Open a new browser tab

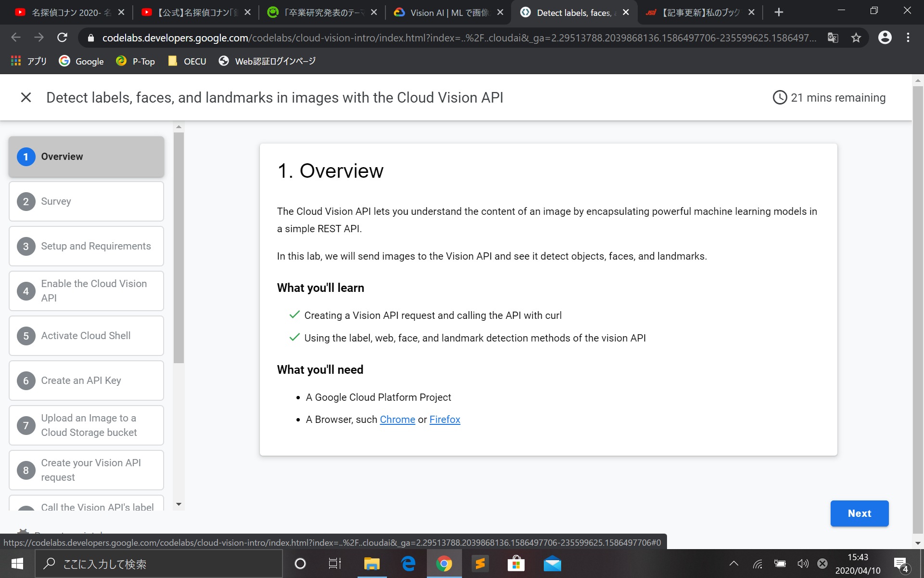(x=779, y=13)
